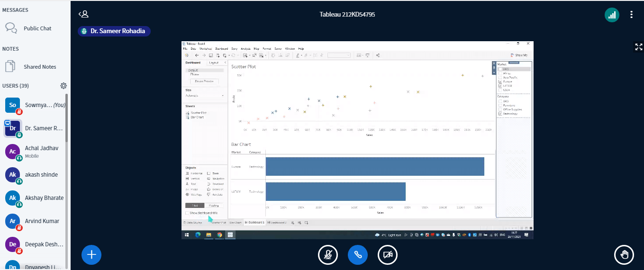The width and height of the screenshot is (644, 270).
Task: Click the Tableau highlight pen toolbar icon
Action: [x=298, y=55]
